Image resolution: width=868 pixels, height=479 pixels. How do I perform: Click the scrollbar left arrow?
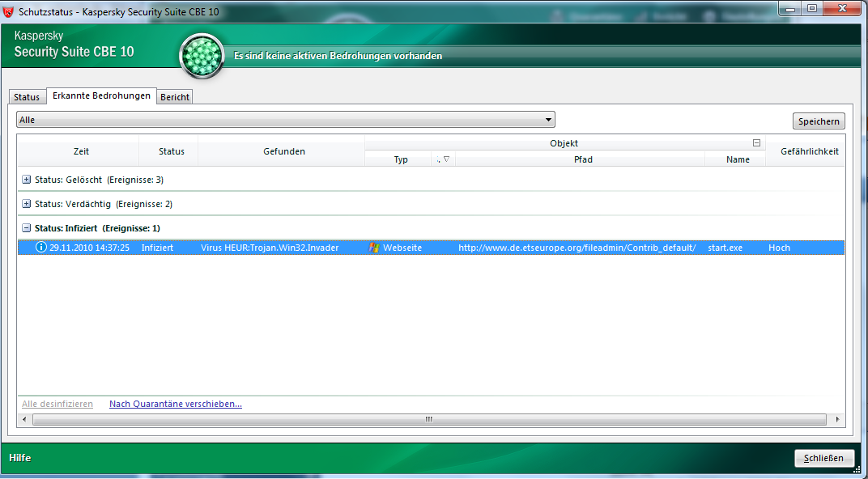point(24,419)
